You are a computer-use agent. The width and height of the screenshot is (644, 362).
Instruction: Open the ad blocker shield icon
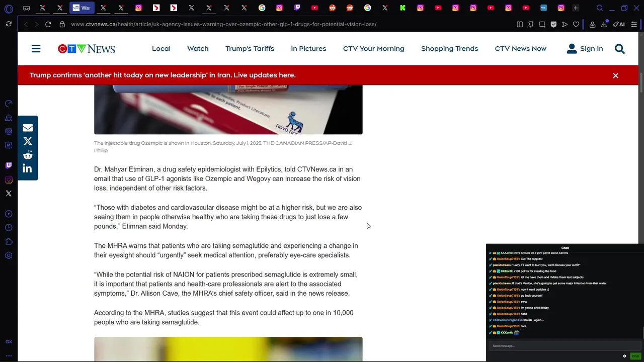553,24
